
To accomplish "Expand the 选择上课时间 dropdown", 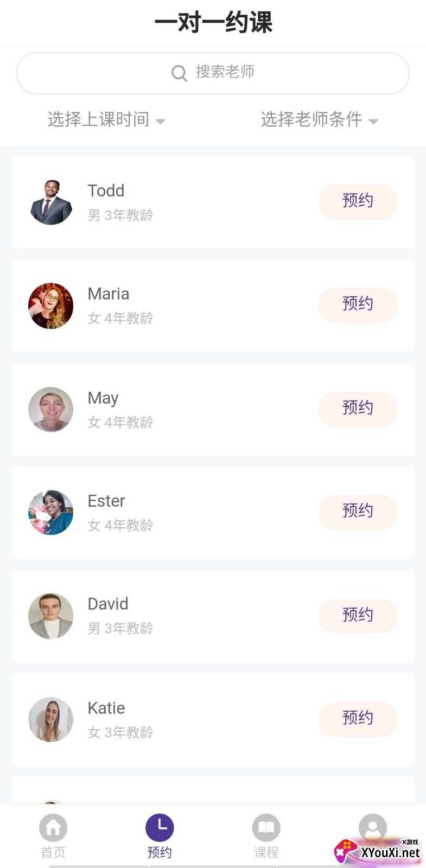I will (106, 120).
